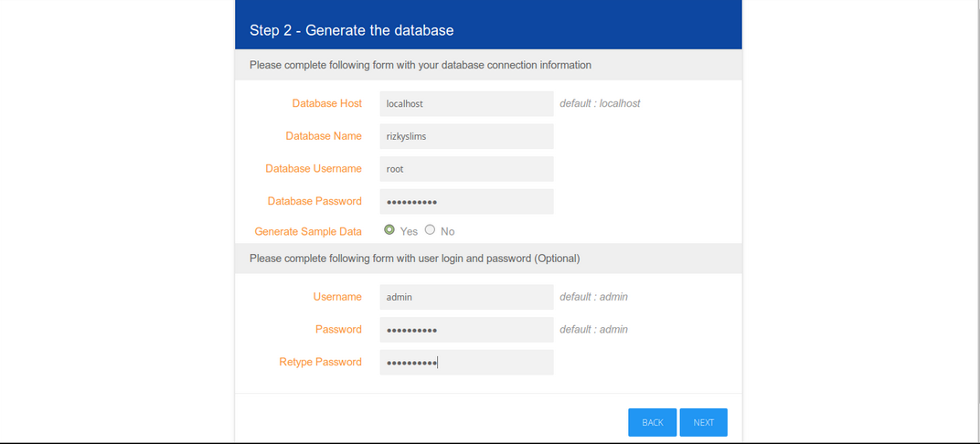Viewport: 980px width, 444px height.
Task: Click the 'default : localhost' hint text
Action: coord(600,104)
